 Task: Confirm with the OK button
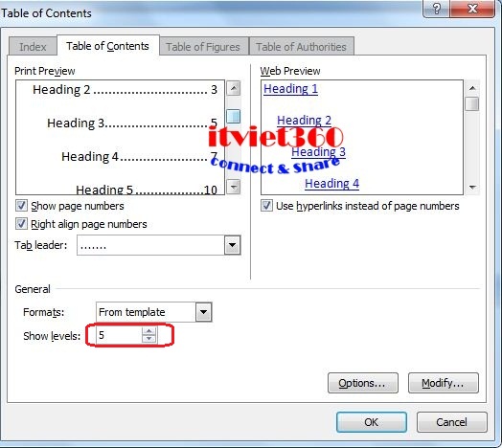click(x=372, y=422)
